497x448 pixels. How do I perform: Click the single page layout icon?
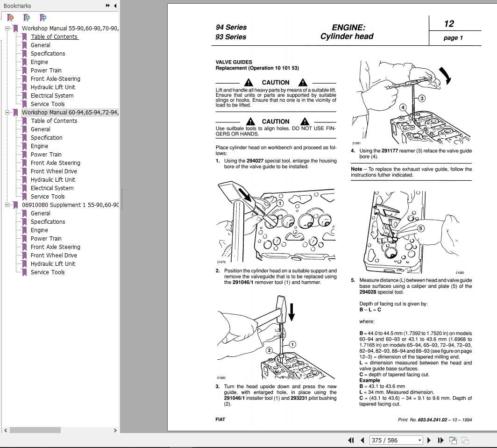pos(453,440)
